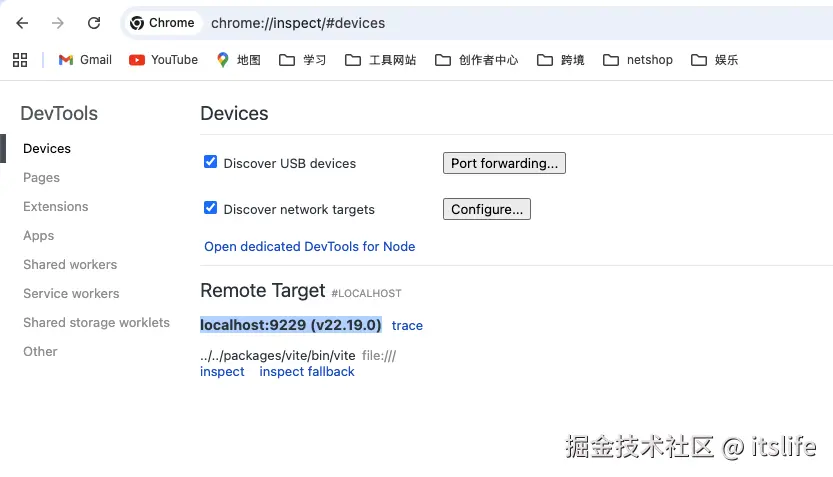Click the browser forward arrow
The image size is (833, 477).
[x=58, y=23]
